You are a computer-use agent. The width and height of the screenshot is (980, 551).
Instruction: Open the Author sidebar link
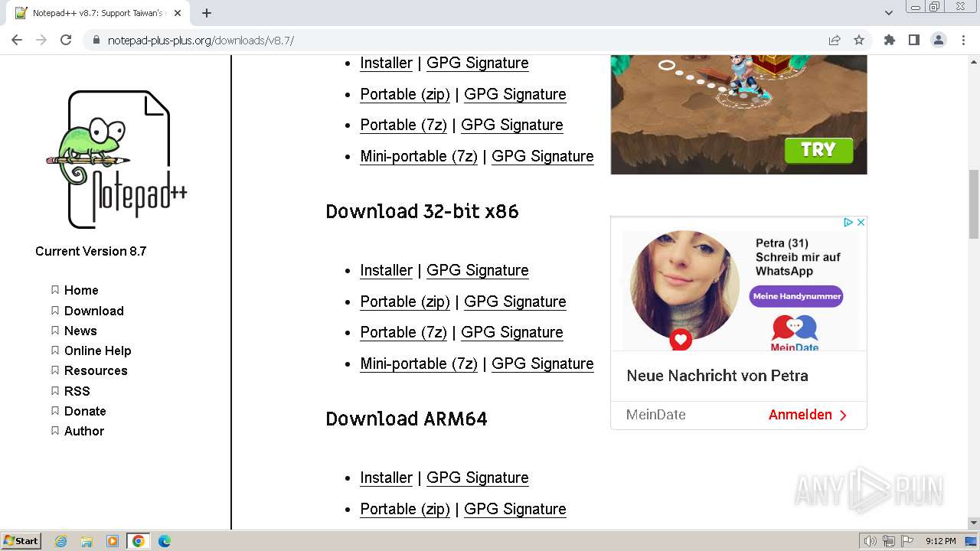tap(84, 431)
